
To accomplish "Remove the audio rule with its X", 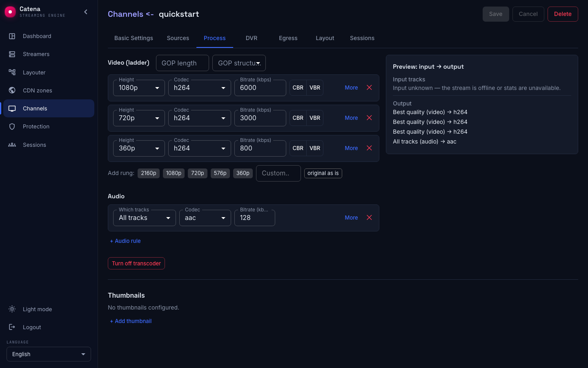I will (369, 218).
